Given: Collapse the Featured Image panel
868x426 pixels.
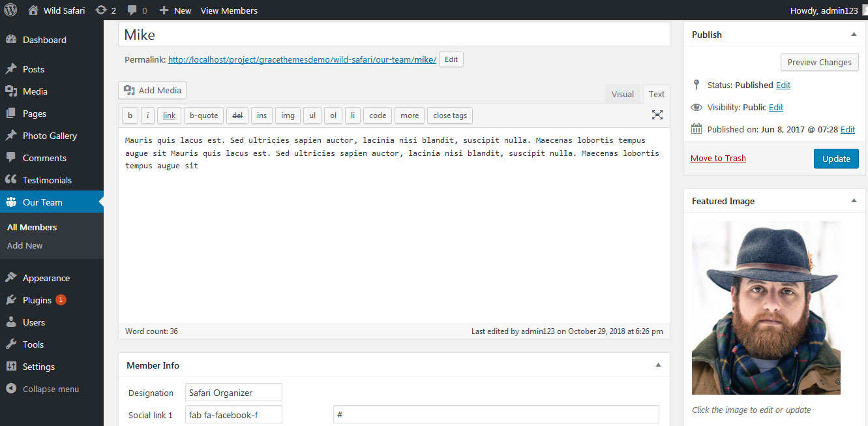Looking at the screenshot, I should (854, 201).
